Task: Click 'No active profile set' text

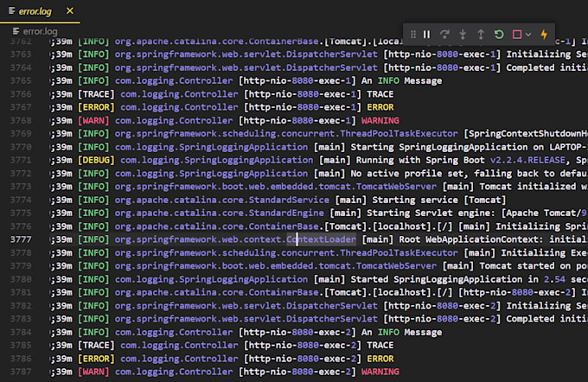Action: 408,173
